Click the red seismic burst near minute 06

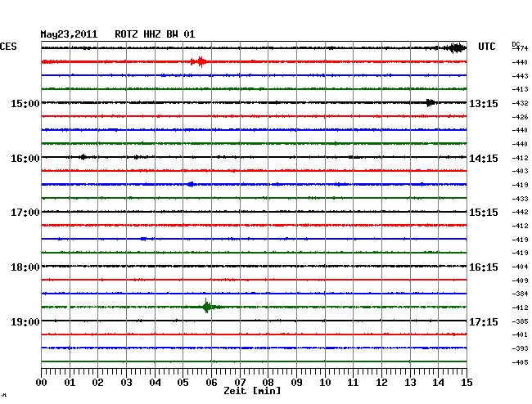point(199,61)
